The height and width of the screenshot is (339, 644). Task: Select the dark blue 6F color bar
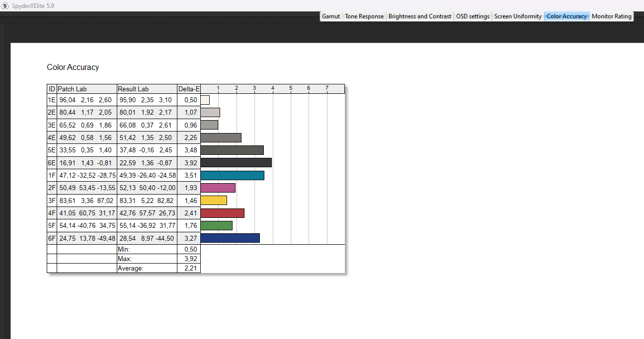click(x=230, y=238)
